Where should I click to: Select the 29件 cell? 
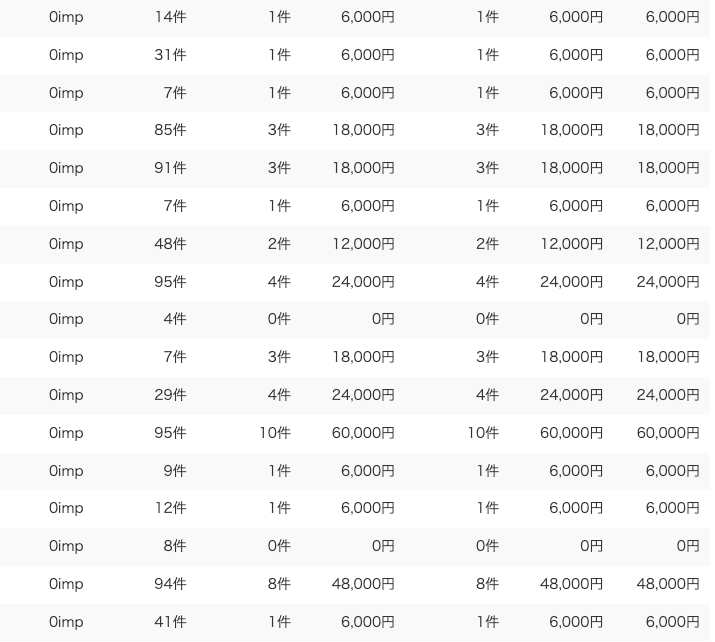(x=170, y=395)
